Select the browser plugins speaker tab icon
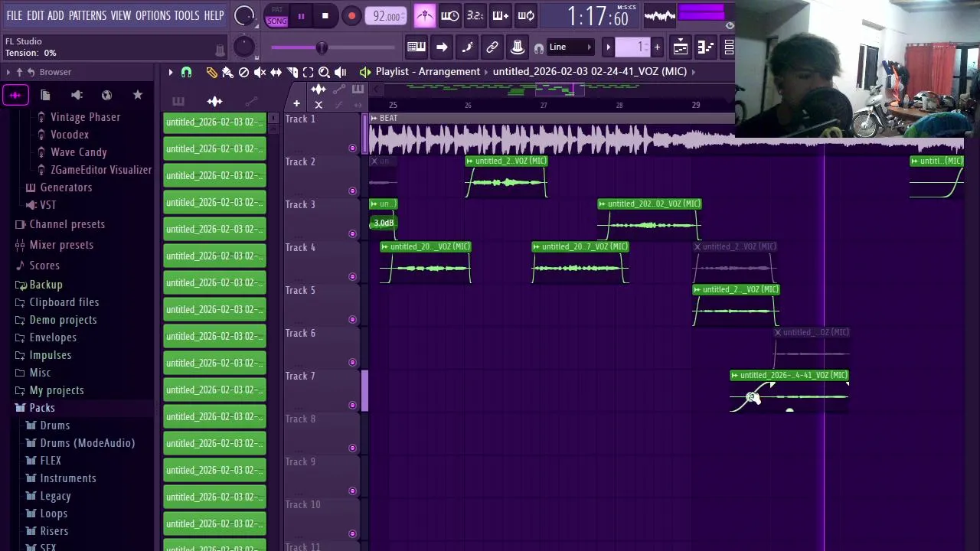The height and width of the screenshot is (551, 980). pyautogui.click(x=77, y=95)
